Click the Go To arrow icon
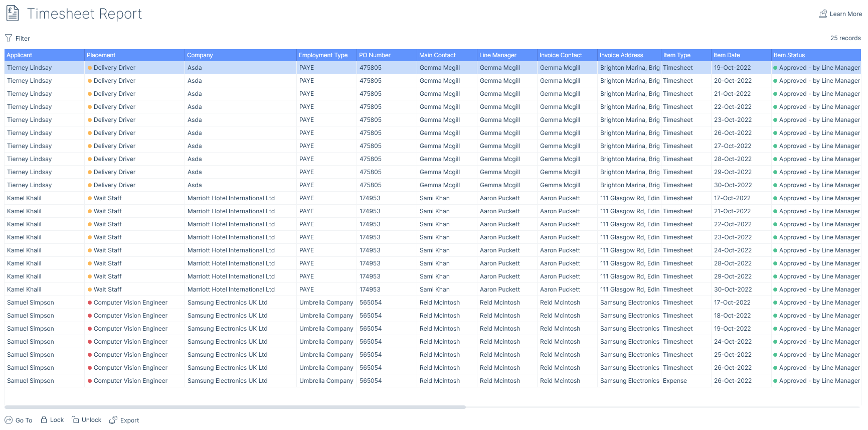Screen dimensions: 868x430 point(9,420)
